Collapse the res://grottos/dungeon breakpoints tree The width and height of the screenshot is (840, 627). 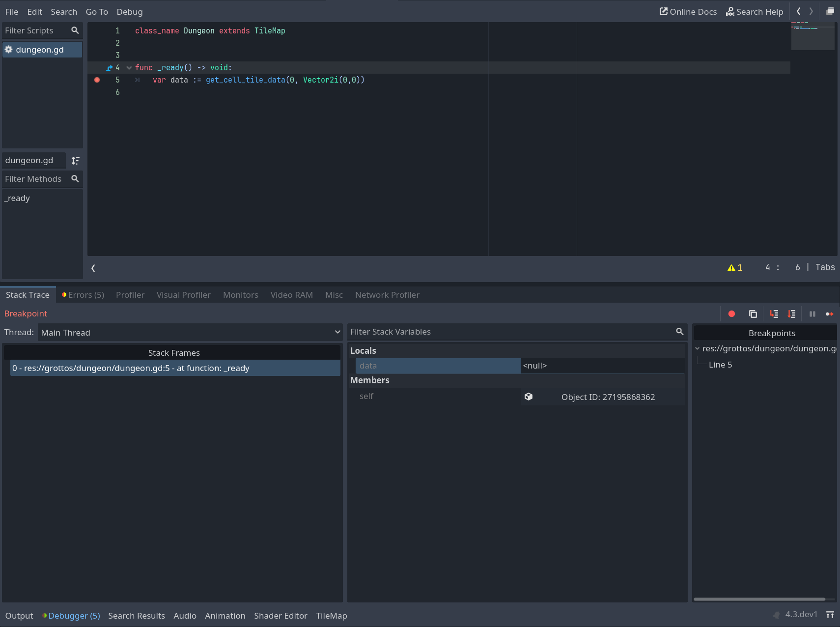698,348
